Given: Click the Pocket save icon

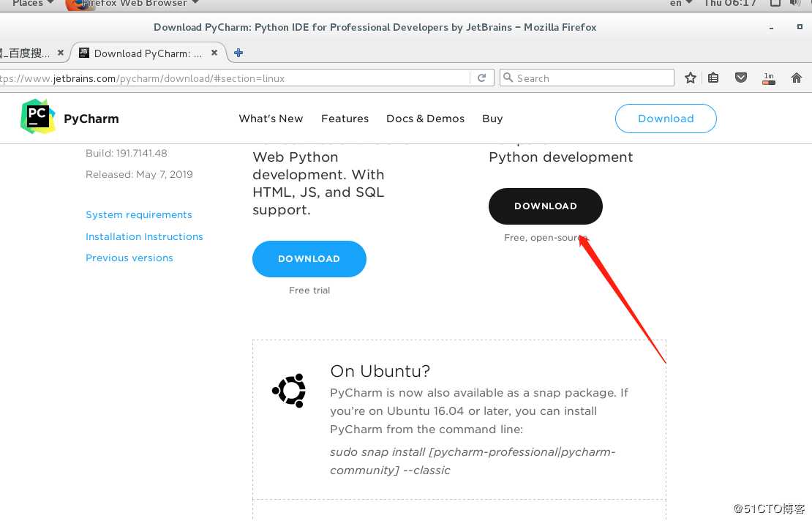Looking at the screenshot, I should [x=741, y=78].
